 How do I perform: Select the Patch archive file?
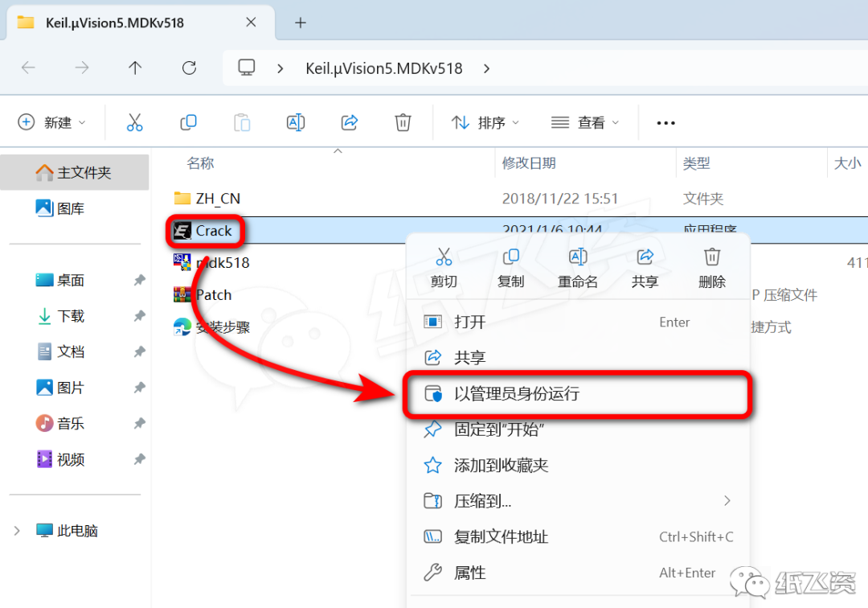pyautogui.click(x=203, y=294)
